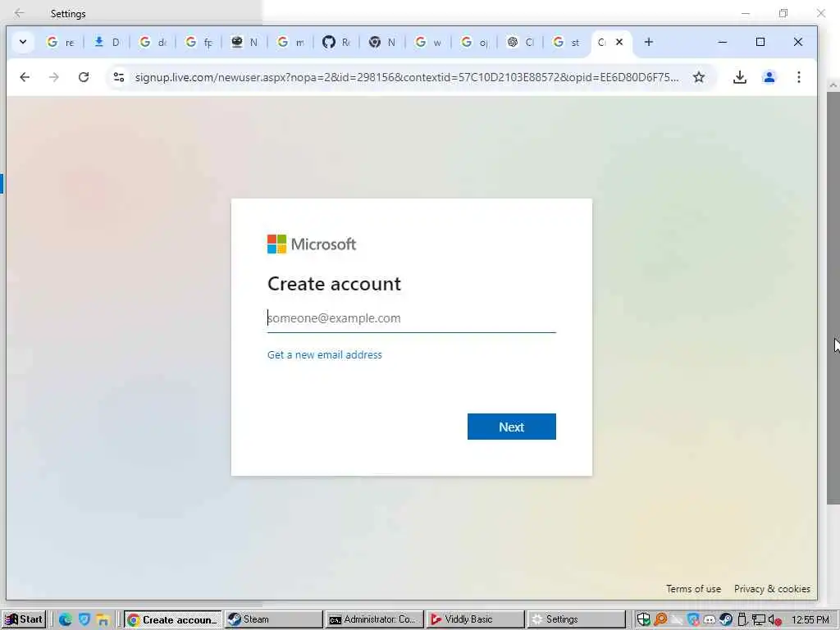Go back in the Settings window
Image resolution: width=840 pixels, height=630 pixels.
(x=20, y=13)
